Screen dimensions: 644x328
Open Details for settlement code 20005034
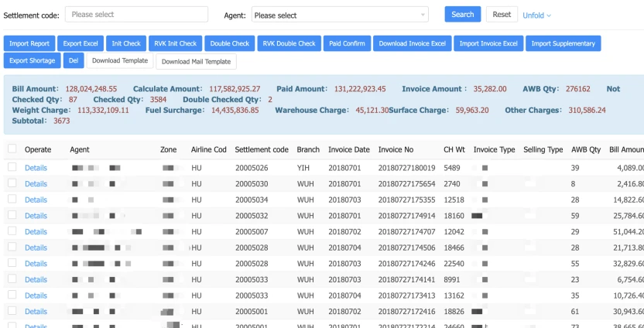[x=36, y=200]
